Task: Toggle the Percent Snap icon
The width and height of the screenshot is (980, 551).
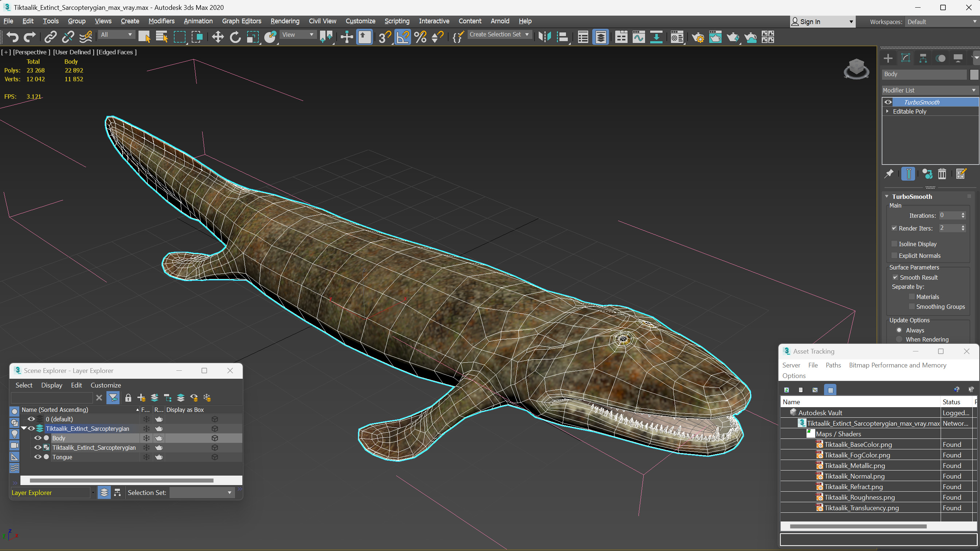Action: 420,37
